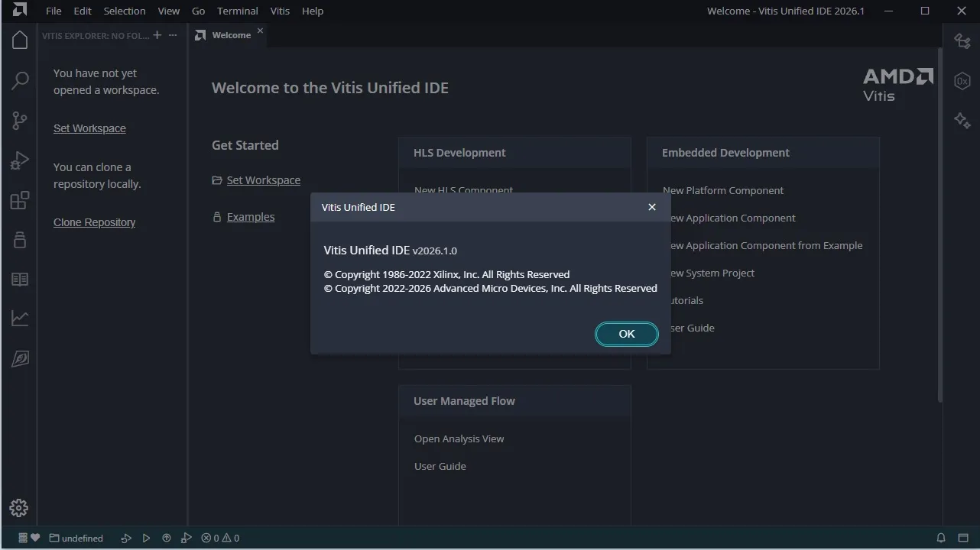Click the heart icon in status bar

[34, 538]
